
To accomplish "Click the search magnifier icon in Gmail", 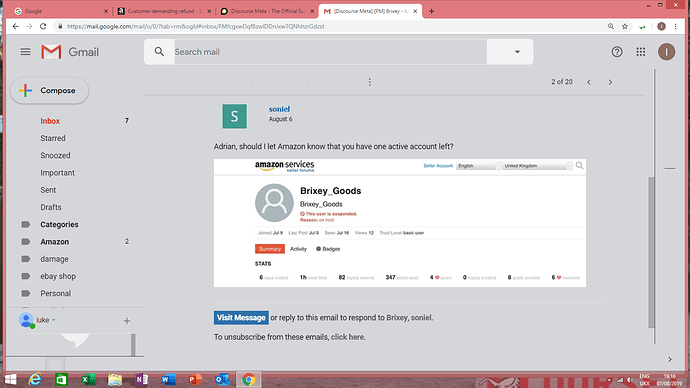I will (159, 52).
